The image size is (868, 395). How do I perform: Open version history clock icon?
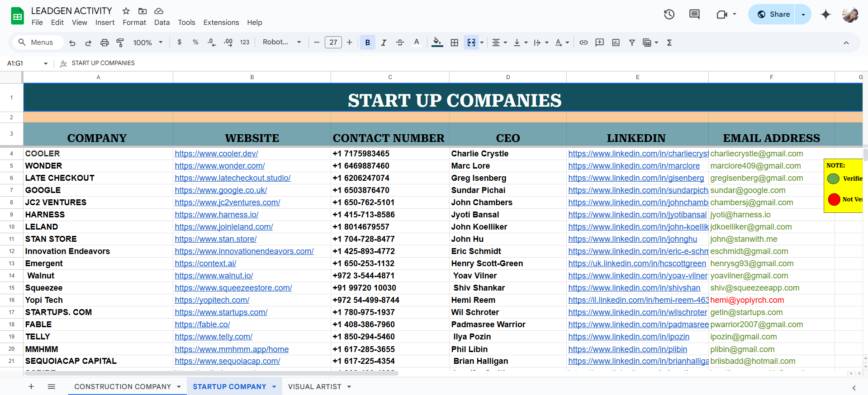[669, 14]
